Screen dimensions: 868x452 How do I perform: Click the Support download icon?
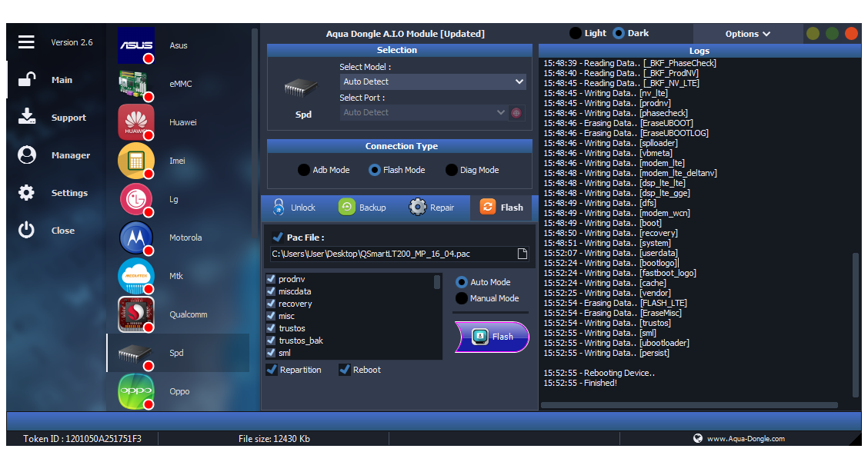pos(27,117)
